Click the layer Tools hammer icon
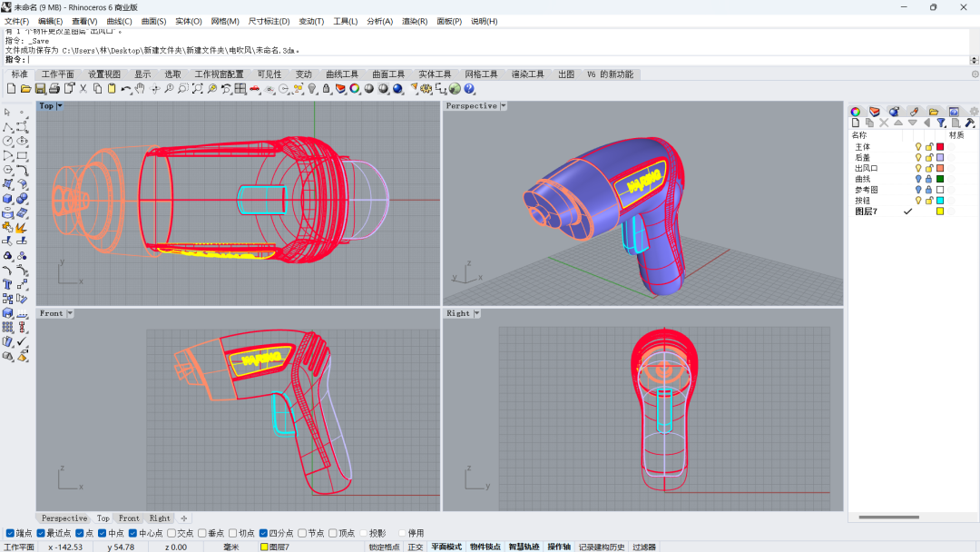 click(x=970, y=123)
